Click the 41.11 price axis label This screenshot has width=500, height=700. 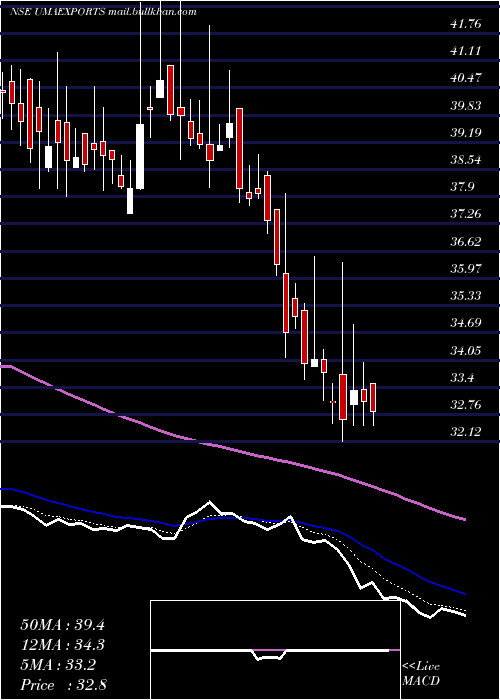466,51
